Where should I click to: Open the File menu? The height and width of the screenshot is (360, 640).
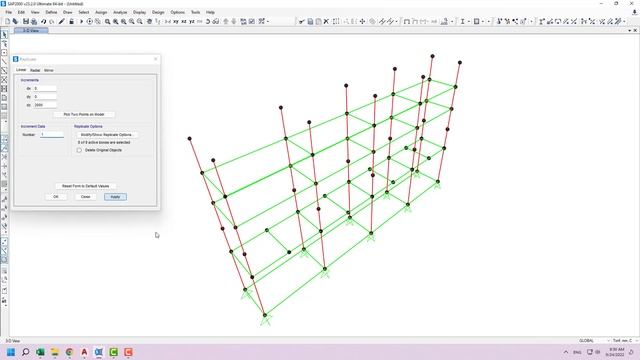click(9, 12)
